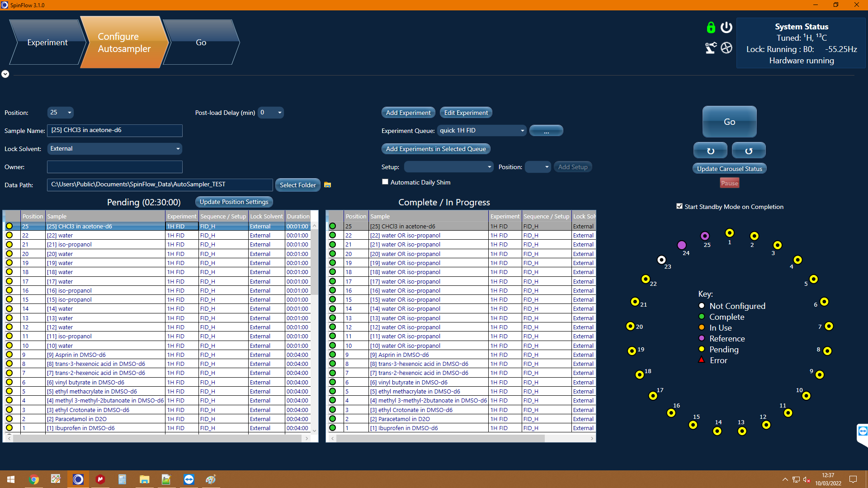Collapse the header panel with chevron
This screenshot has height=488, width=868.
pyautogui.click(x=5, y=74)
